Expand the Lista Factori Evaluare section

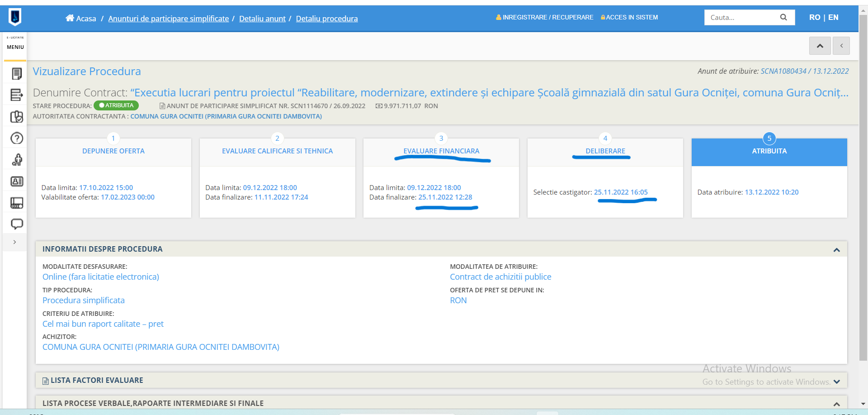click(x=836, y=382)
